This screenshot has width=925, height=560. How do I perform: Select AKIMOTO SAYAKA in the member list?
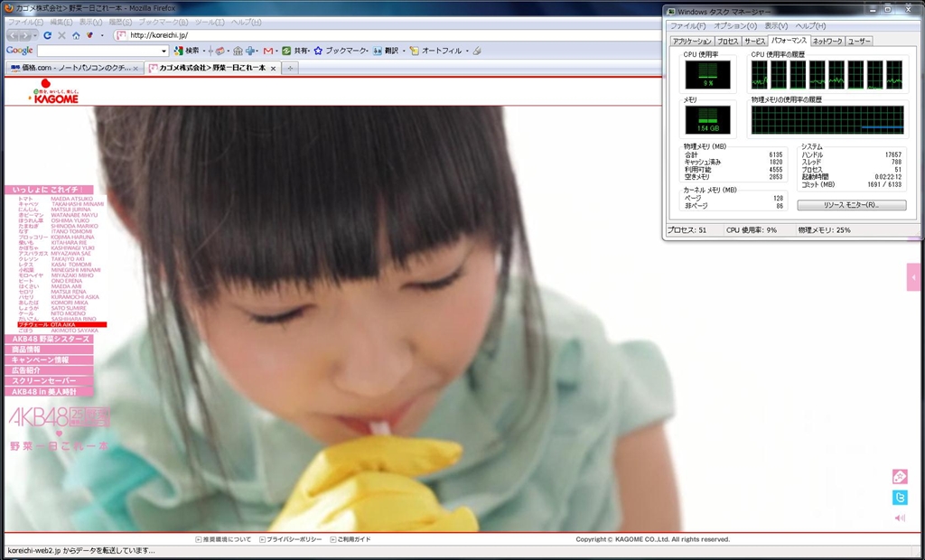pos(75,331)
